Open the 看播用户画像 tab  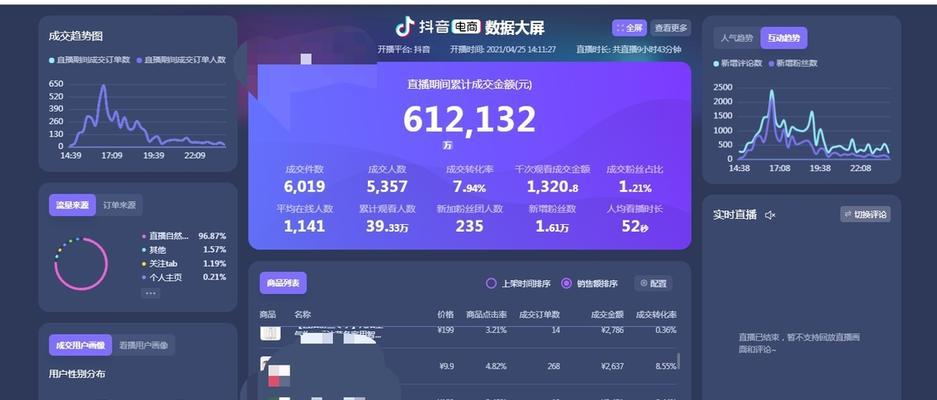pyautogui.click(x=143, y=345)
